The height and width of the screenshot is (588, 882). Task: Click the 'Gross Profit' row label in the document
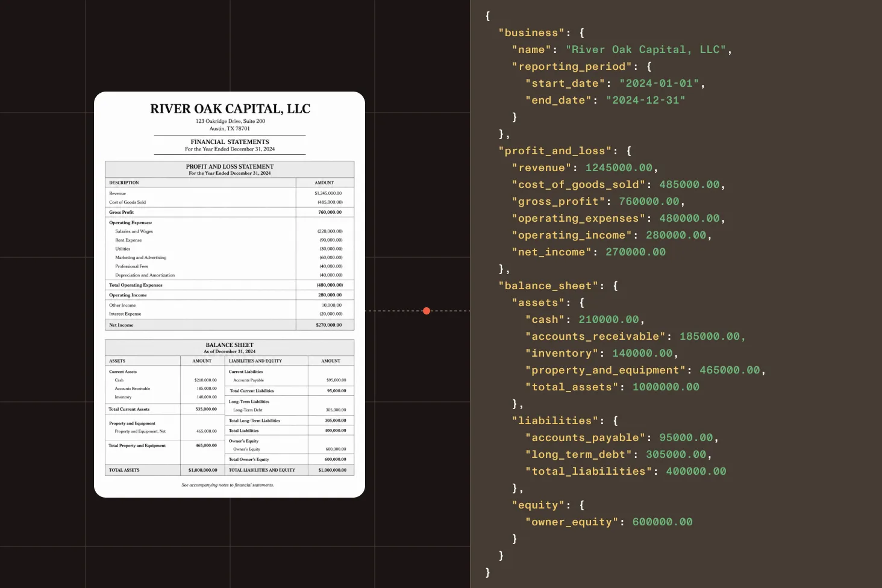122,212
